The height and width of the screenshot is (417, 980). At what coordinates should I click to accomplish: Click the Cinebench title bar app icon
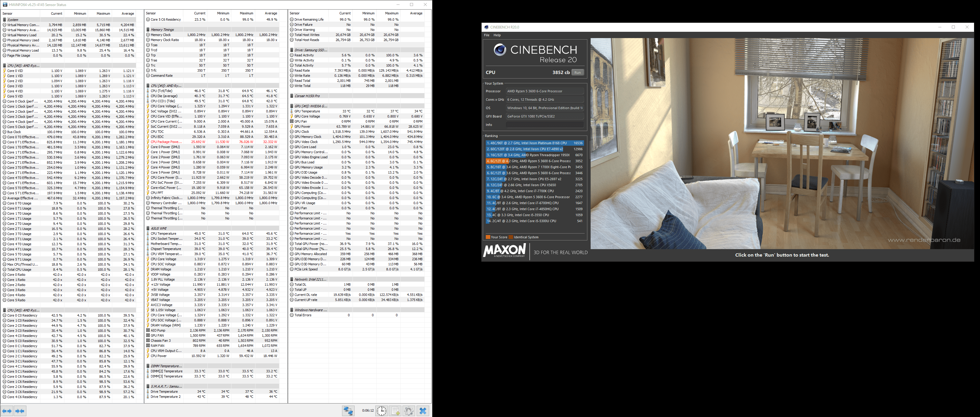click(x=486, y=27)
